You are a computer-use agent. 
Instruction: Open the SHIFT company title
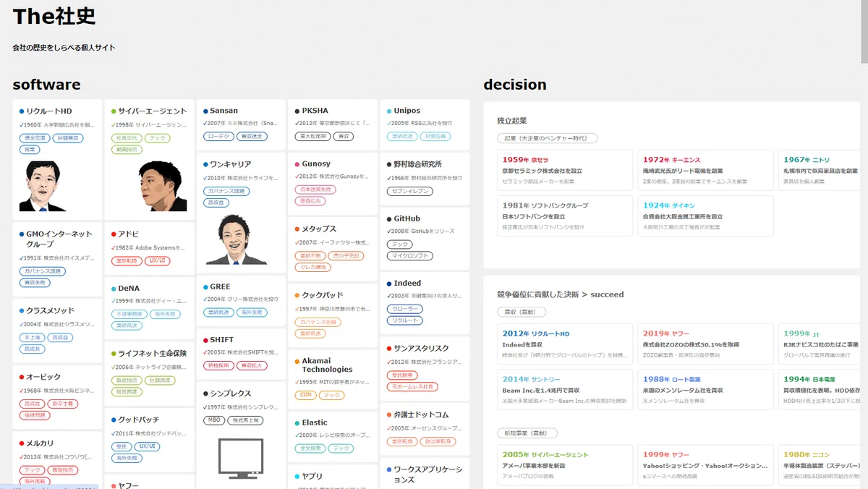(221, 340)
